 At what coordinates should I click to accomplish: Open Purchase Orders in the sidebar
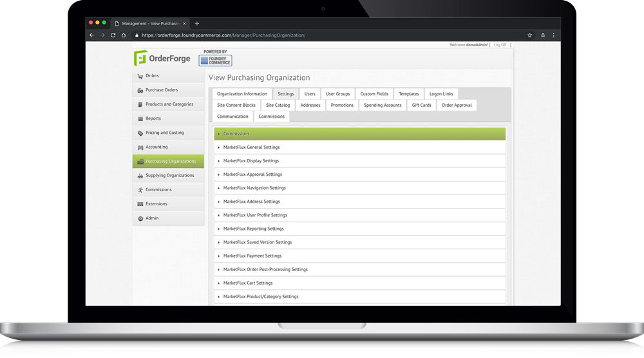tap(161, 90)
